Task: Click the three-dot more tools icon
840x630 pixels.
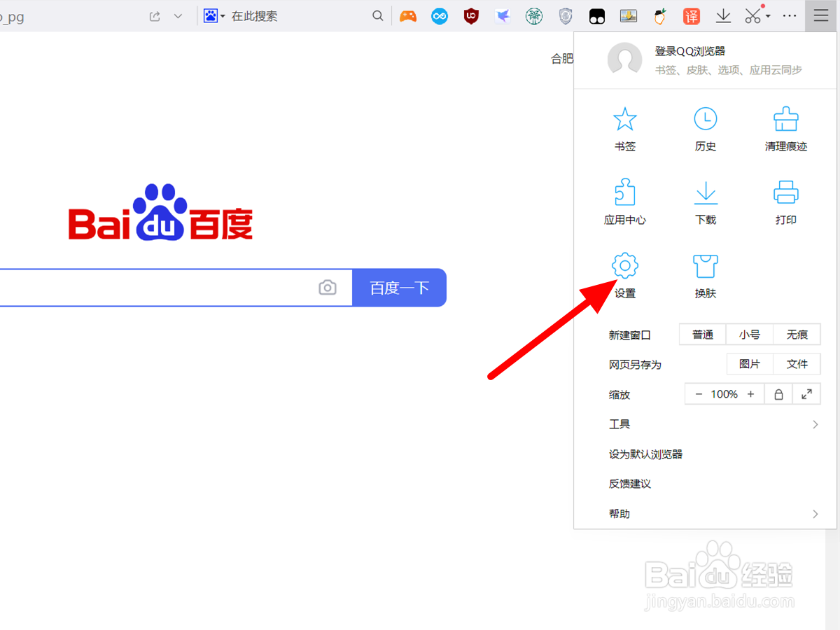Action: point(790,16)
